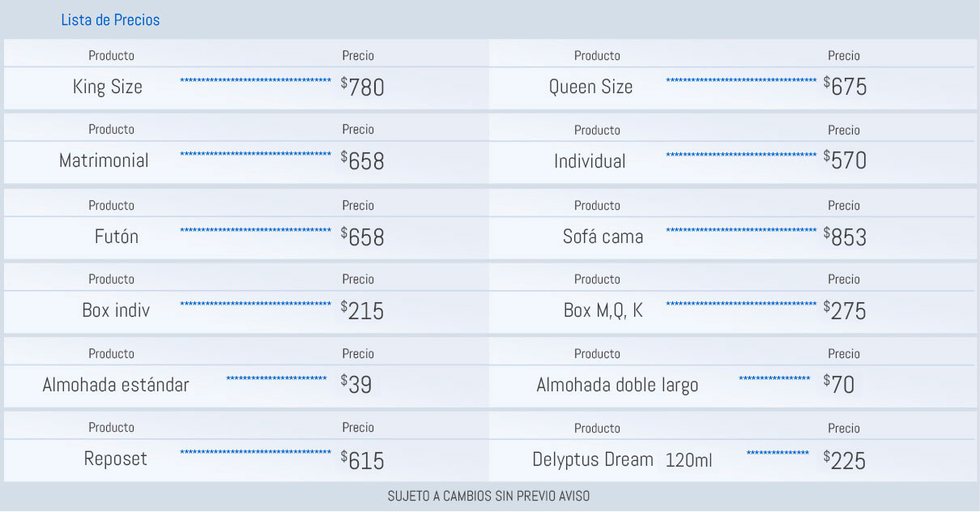Click the Reposet product name

(116, 459)
